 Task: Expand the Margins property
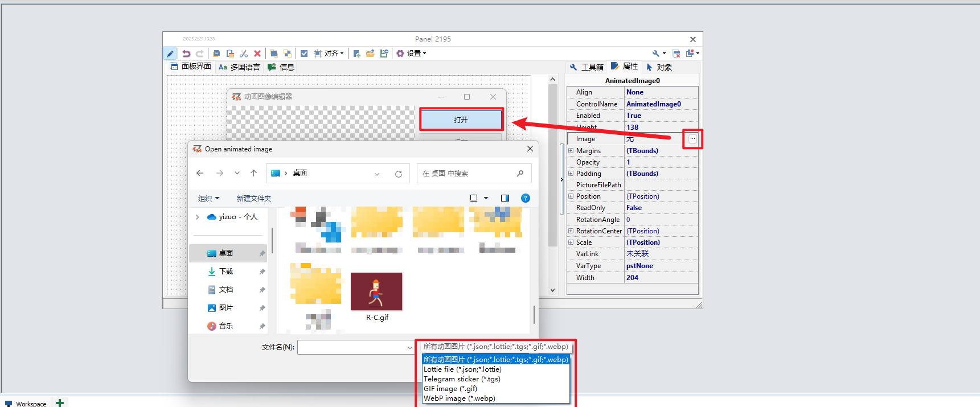(x=571, y=151)
